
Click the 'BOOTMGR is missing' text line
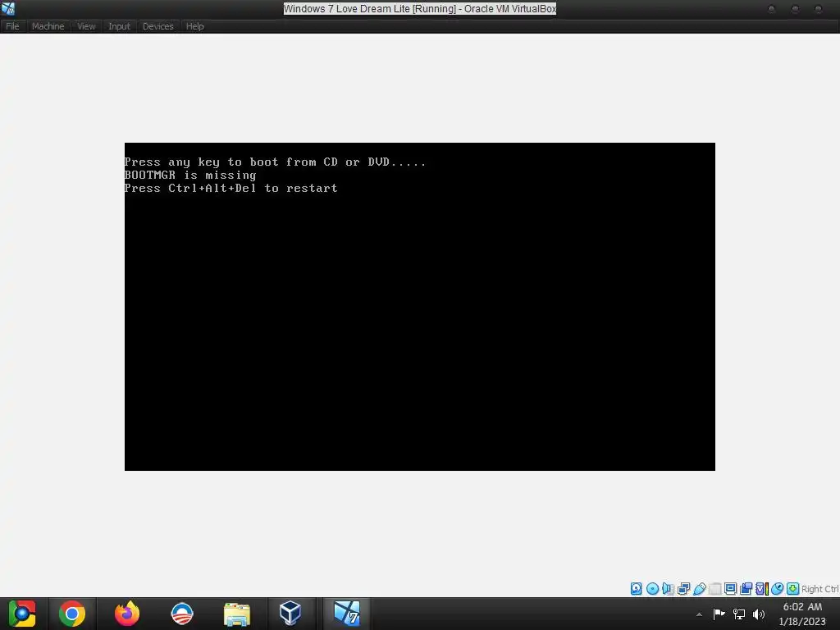(x=190, y=176)
